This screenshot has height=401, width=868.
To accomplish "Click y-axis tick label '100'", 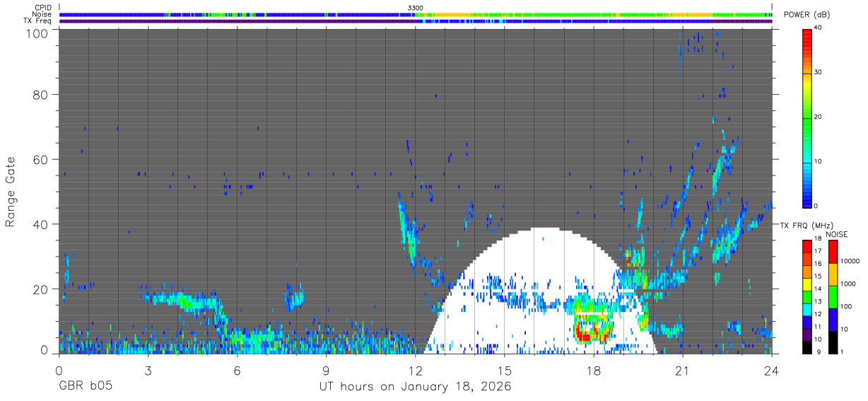I will click(38, 33).
